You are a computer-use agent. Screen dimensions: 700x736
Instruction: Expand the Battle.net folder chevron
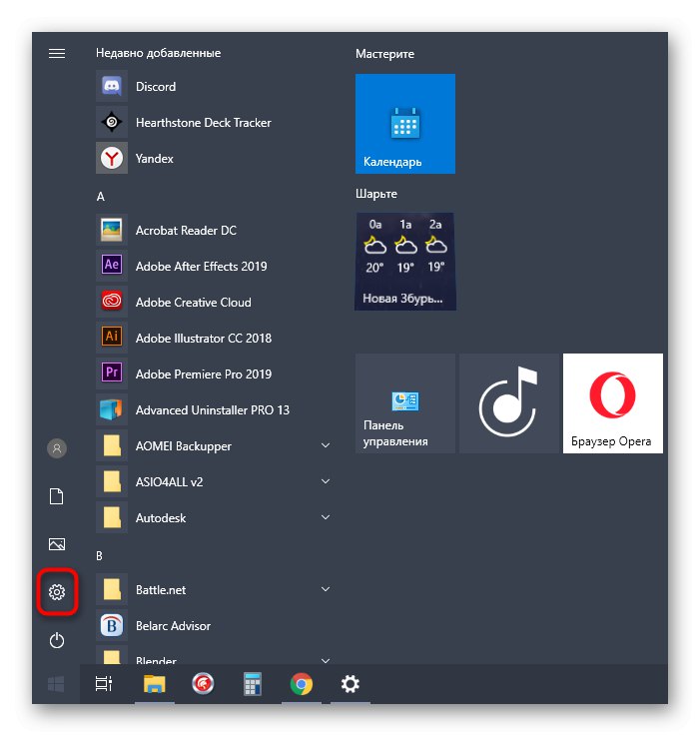point(326,589)
